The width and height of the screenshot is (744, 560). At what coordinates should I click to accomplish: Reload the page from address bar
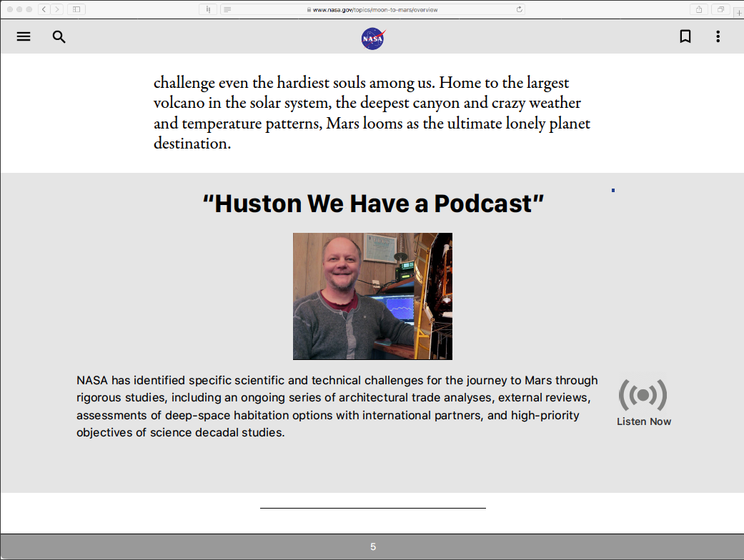coord(519,9)
